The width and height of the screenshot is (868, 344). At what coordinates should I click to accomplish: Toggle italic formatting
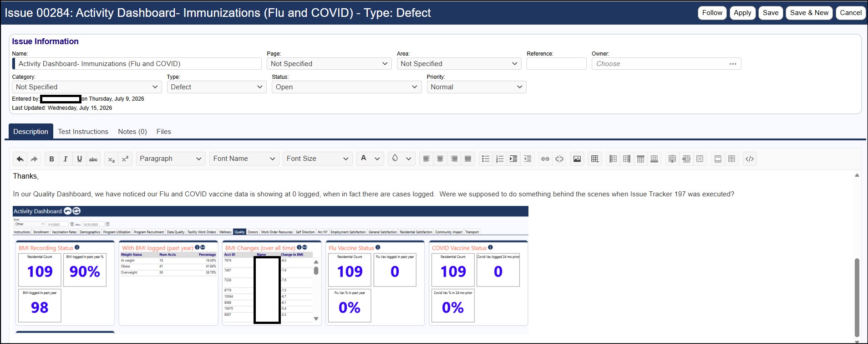click(x=66, y=159)
